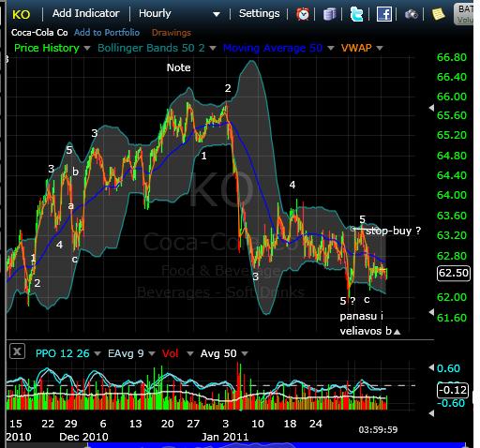
Task: Expand VWAP dropdown arrow
Action: coord(380,48)
